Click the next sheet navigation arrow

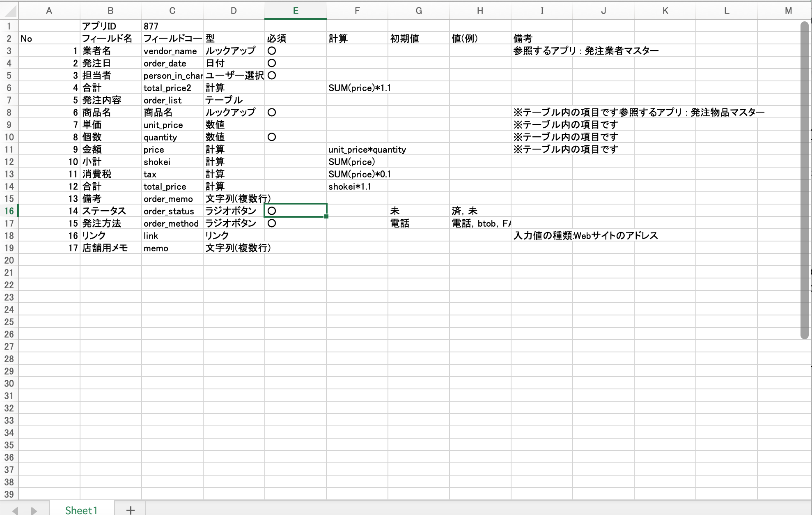click(34, 510)
